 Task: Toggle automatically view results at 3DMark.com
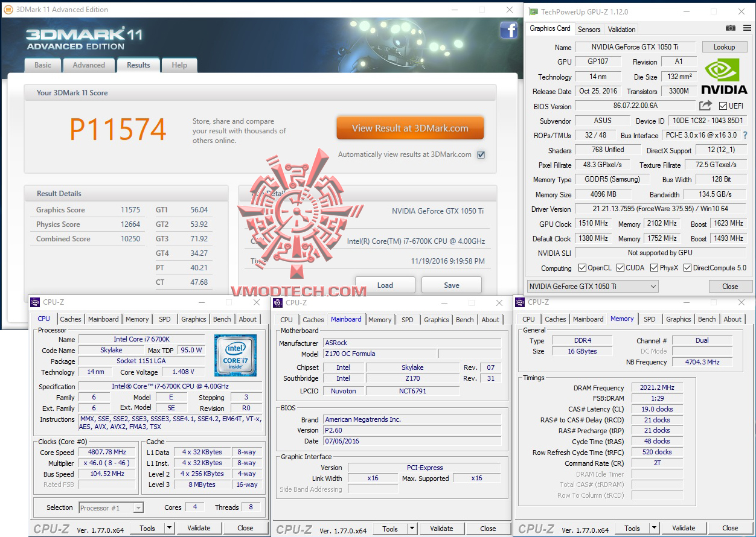[481, 154]
